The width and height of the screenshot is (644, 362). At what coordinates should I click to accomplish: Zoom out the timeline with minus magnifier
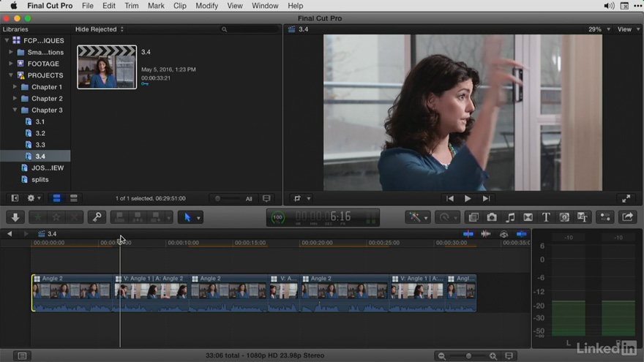coord(441,356)
